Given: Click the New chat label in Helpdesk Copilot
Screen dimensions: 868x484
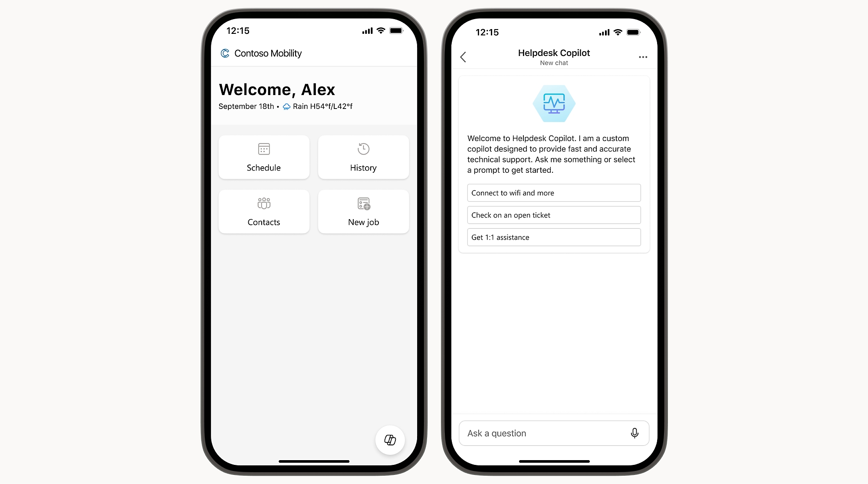Looking at the screenshot, I should coord(553,63).
